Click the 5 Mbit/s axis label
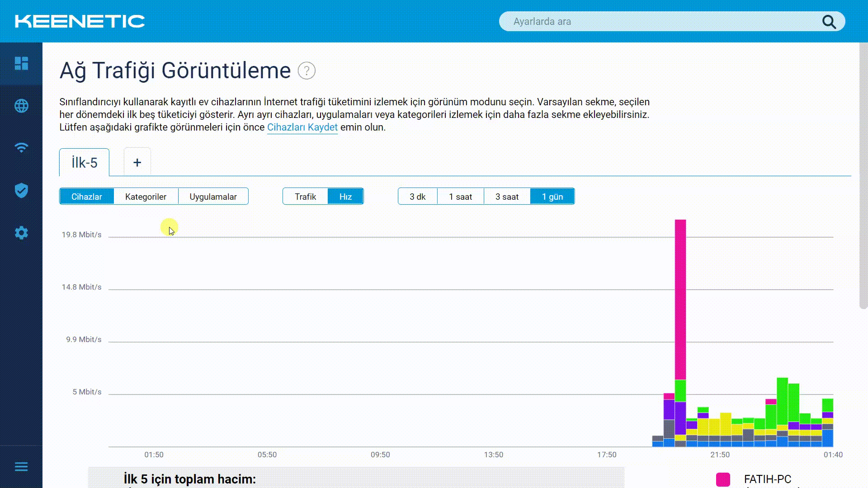868x488 pixels. tap(87, 392)
